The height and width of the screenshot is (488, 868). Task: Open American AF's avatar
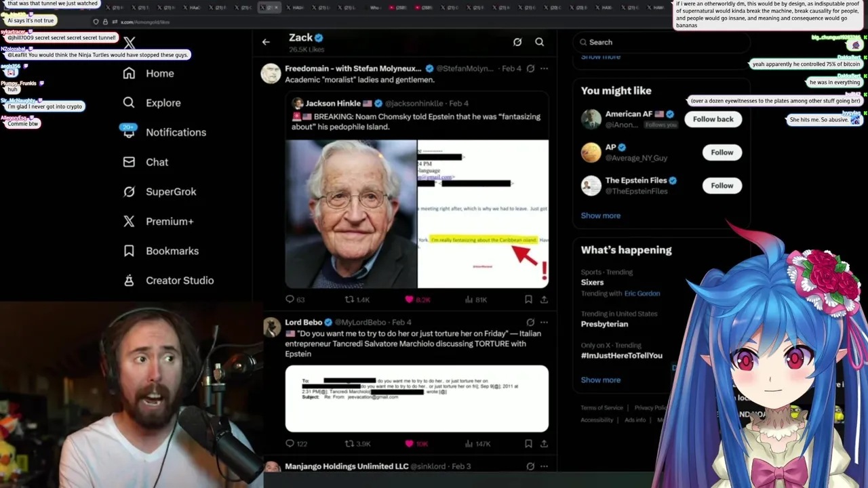591,119
